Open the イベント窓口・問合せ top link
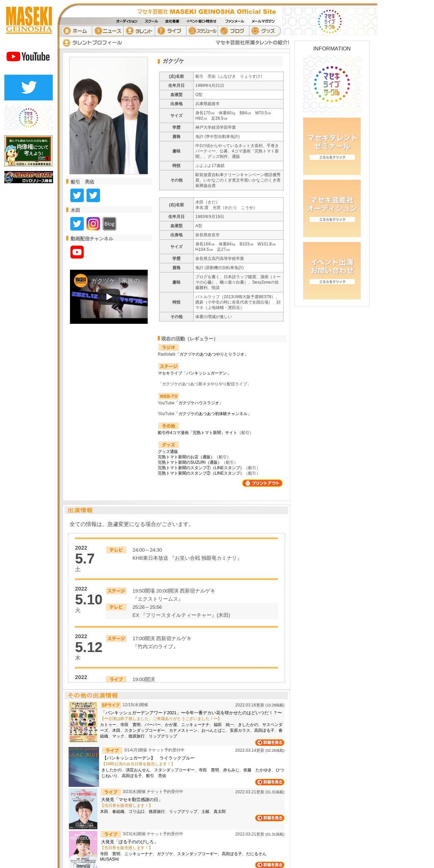The image size is (434, 868). point(201,21)
